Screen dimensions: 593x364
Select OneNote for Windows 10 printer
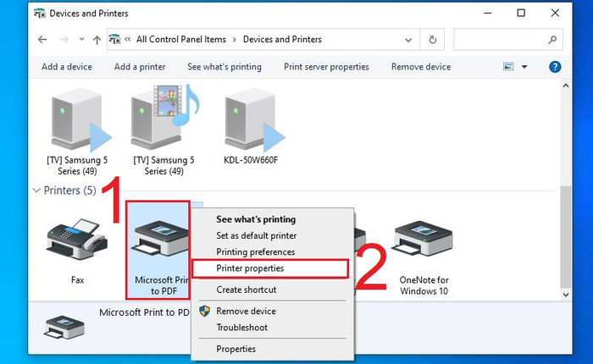pos(424,257)
